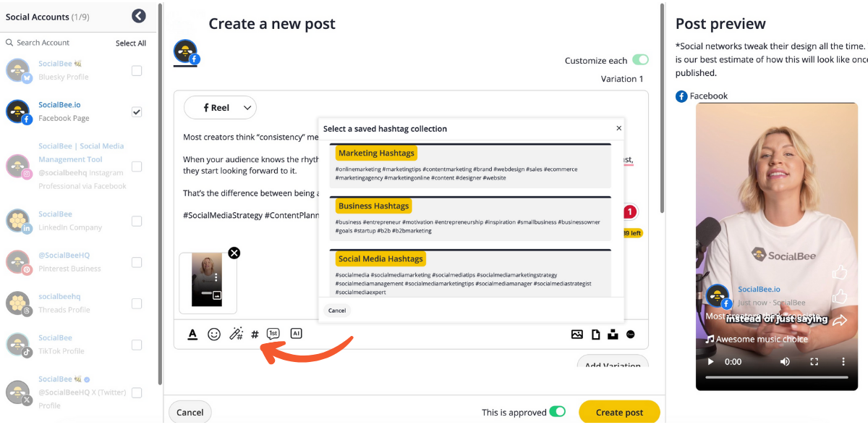The width and height of the screenshot is (868, 425).
Task: Toggle the Customize each switch
Action: point(640,60)
